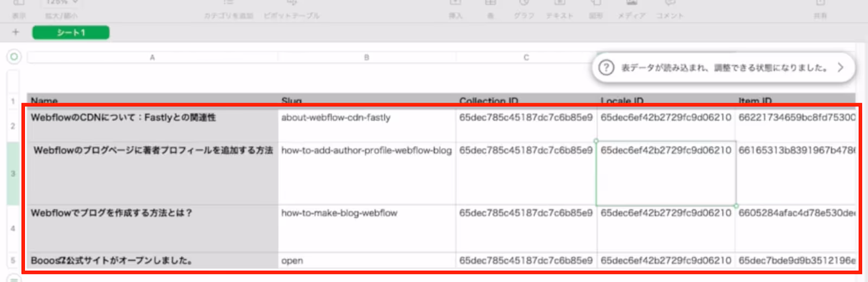The image size is (868, 282).
Task: Click the メディア media toolbar item
Action: (631, 10)
